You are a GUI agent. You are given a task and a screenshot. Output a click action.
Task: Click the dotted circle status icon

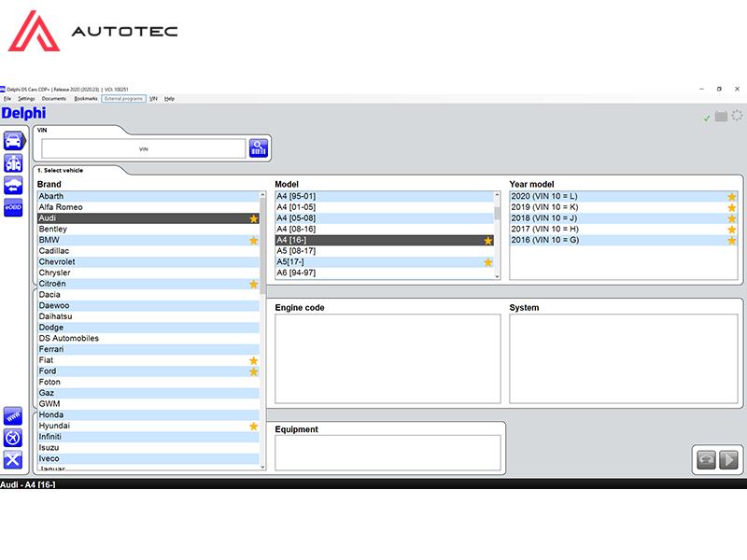tap(737, 115)
